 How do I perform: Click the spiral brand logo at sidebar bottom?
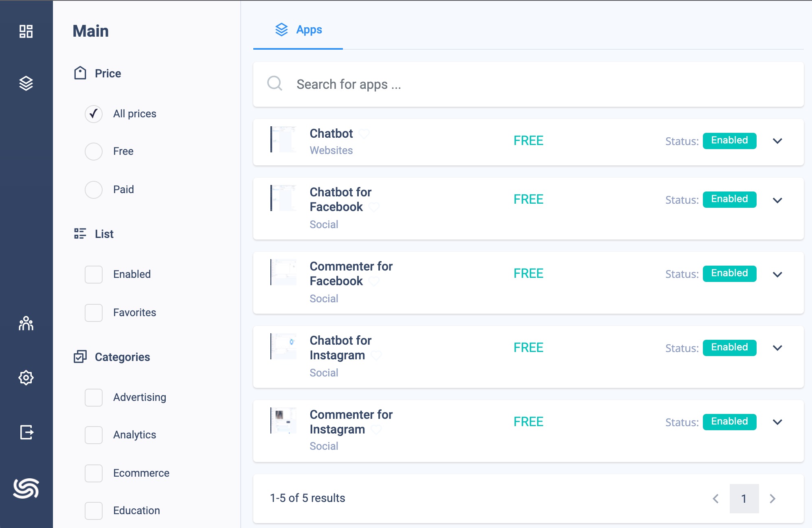click(x=26, y=488)
